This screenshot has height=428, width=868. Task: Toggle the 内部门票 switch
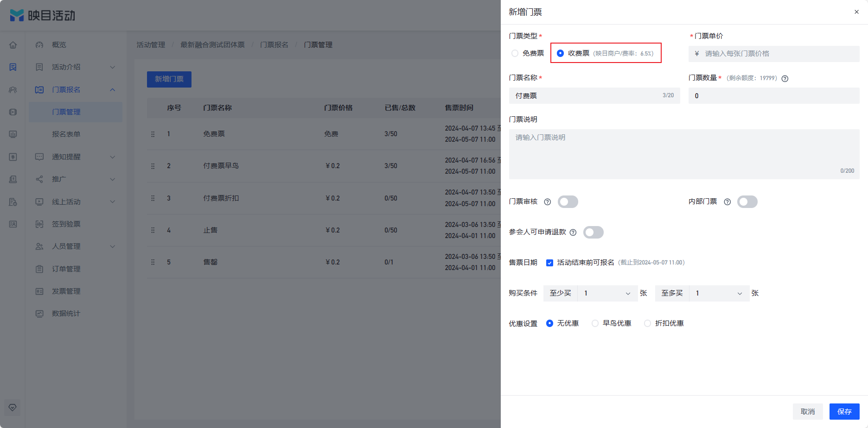747,202
